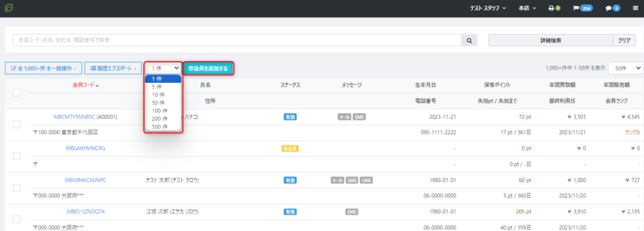Click the 72 pt points value
644x231 pixels.
click(525, 117)
